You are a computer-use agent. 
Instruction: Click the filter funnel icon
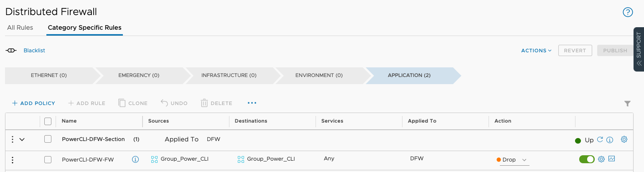627,103
